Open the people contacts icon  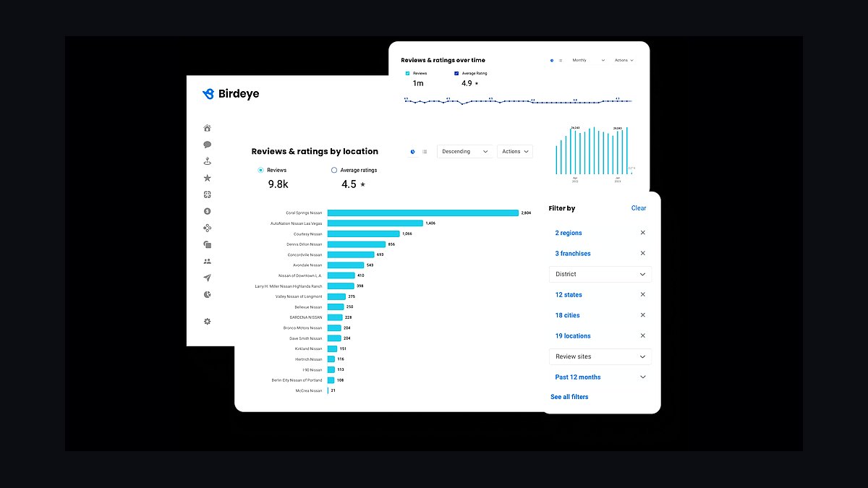[x=207, y=261]
